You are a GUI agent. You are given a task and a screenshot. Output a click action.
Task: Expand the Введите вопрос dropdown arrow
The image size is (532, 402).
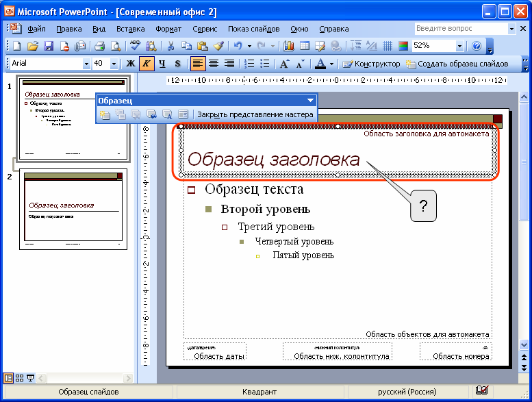[511, 29]
